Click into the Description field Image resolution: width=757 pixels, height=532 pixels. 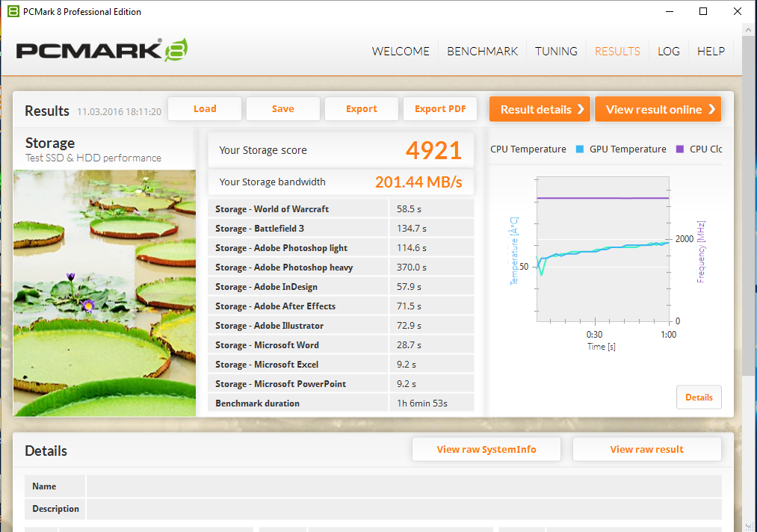click(x=404, y=509)
